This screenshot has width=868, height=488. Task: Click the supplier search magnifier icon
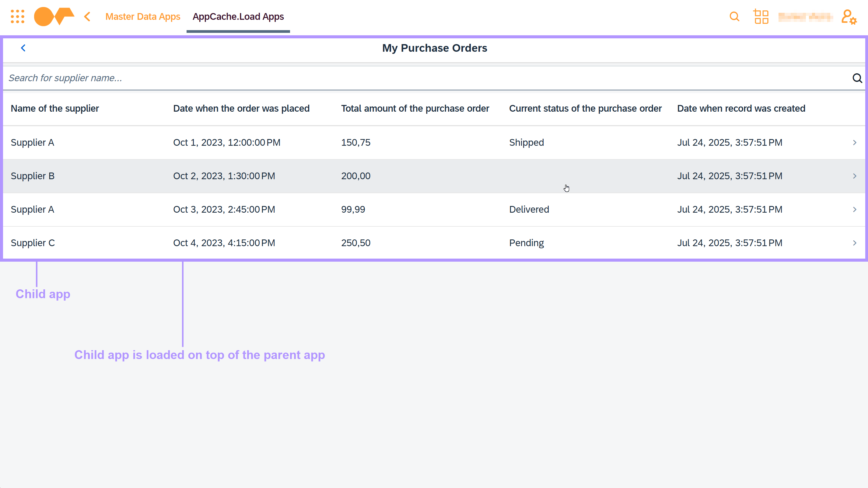[x=857, y=78]
